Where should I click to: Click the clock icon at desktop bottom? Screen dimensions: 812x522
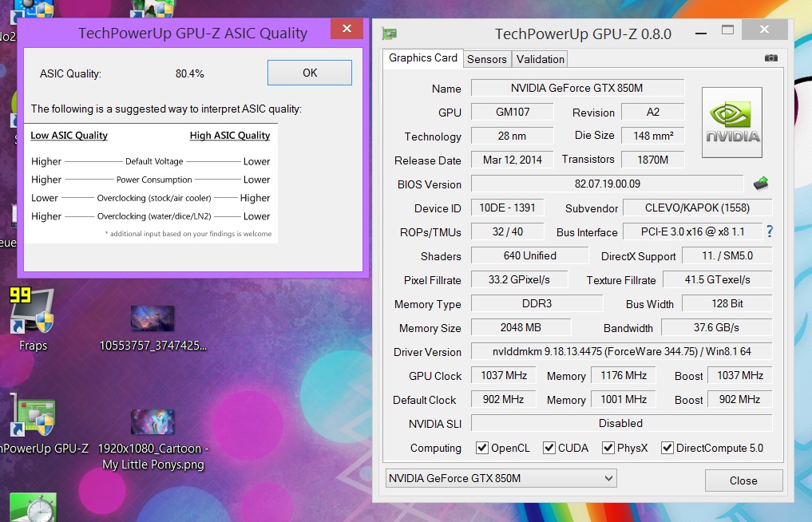pos(34,508)
